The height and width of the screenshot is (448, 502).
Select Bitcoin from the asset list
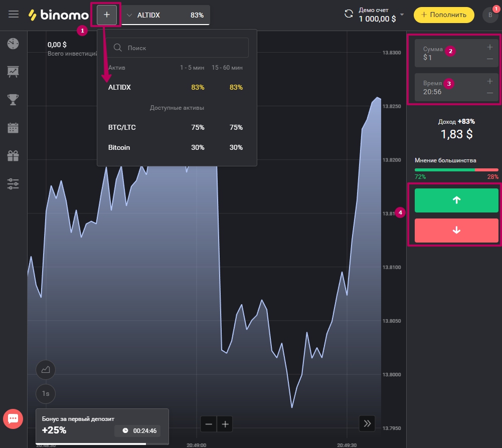(x=119, y=147)
